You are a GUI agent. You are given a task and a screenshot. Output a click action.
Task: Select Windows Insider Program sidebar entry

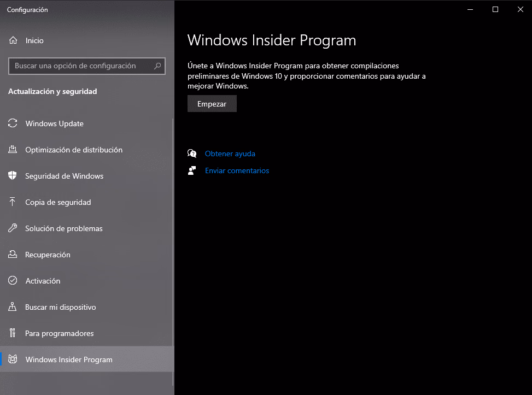pyautogui.click(x=87, y=359)
